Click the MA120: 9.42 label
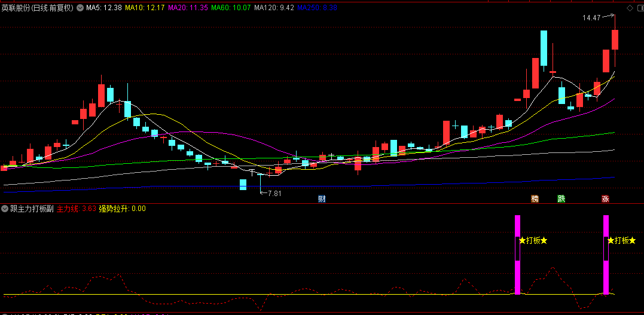 274,8
